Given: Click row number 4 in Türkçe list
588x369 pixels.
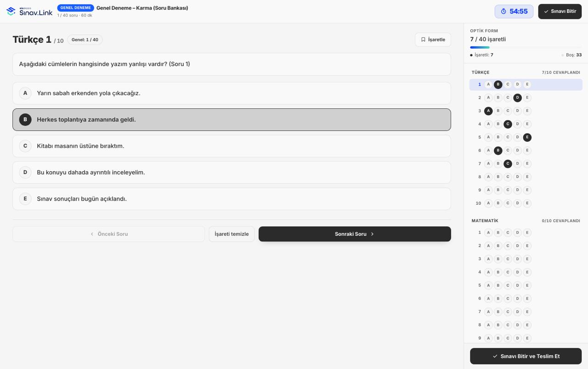Looking at the screenshot, I should 480,124.
